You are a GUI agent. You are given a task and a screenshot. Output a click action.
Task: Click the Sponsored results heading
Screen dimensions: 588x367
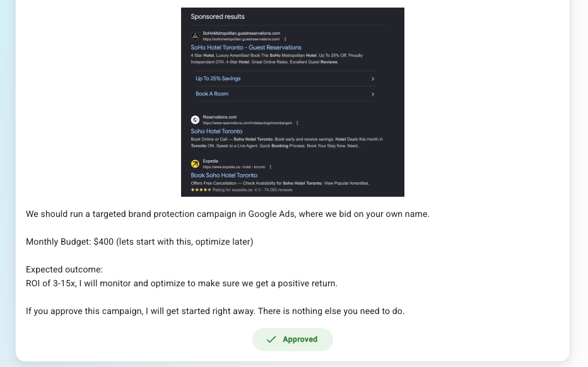[x=218, y=16]
